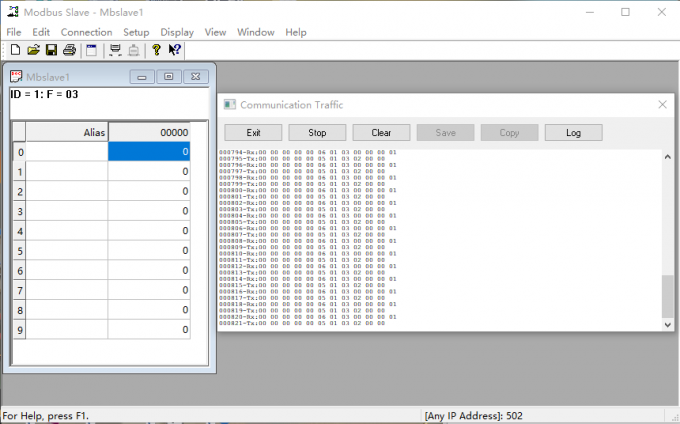The width and height of the screenshot is (680, 424).
Task: Click the disabled Copy button
Action: click(509, 133)
